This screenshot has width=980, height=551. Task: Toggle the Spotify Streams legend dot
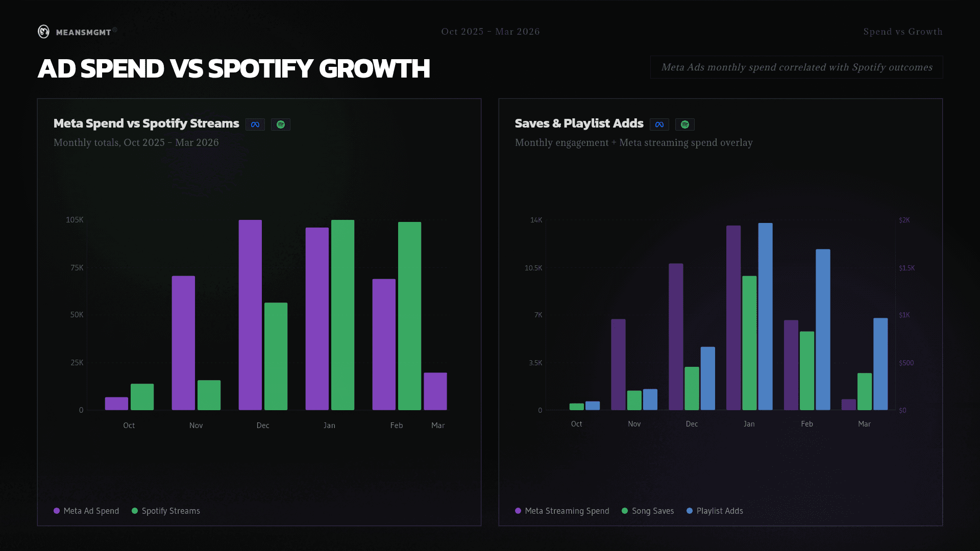[135, 511]
